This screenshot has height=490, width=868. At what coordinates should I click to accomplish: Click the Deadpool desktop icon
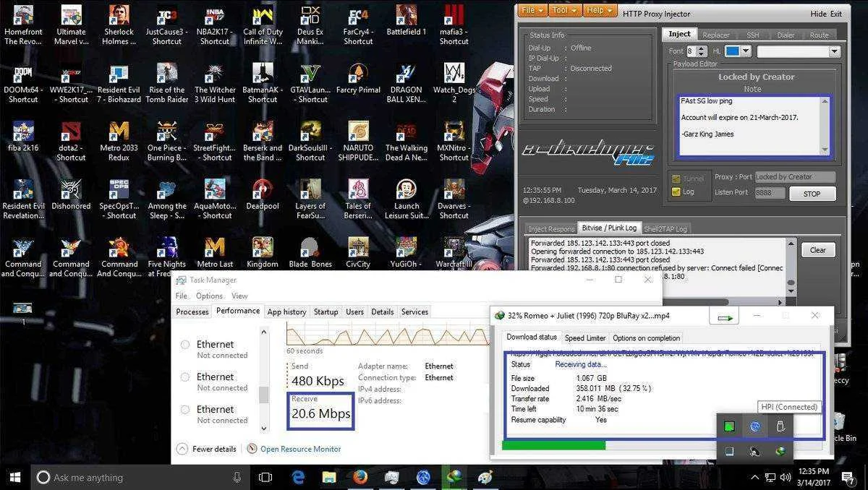pyautogui.click(x=263, y=196)
